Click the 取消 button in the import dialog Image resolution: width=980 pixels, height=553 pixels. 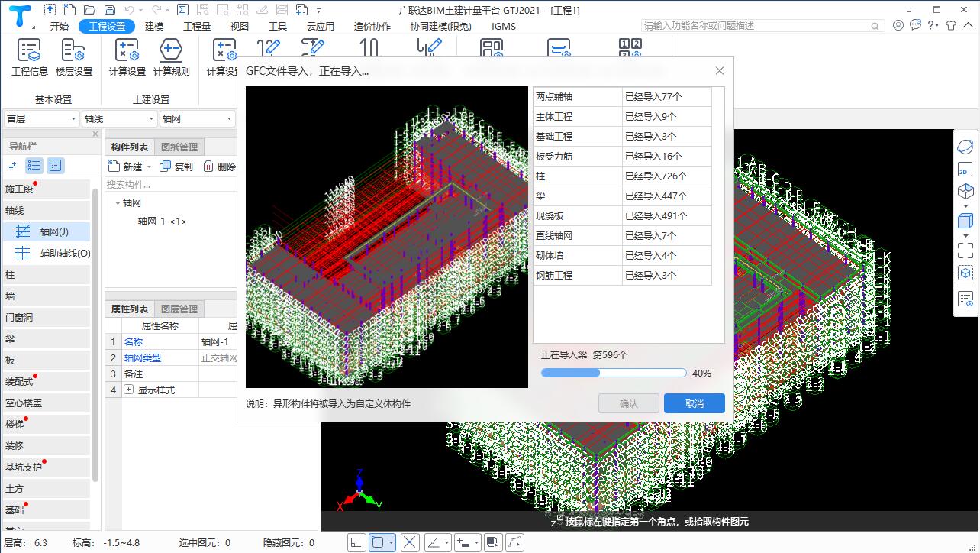click(695, 403)
